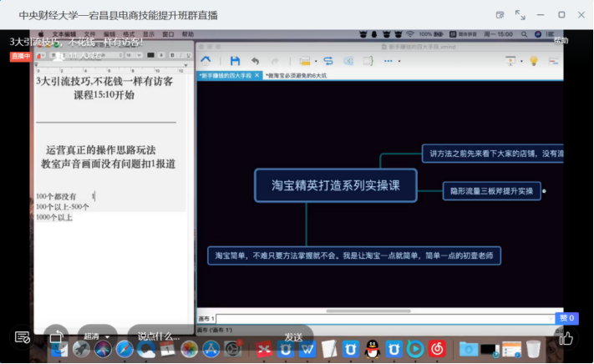Click the Save floppy disk icon
This screenshot has width=594, height=364.
coord(235,61)
